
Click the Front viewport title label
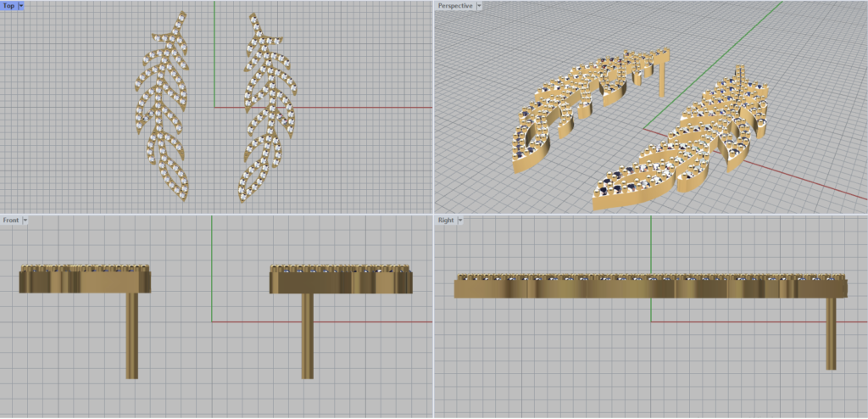(x=11, y=221)
